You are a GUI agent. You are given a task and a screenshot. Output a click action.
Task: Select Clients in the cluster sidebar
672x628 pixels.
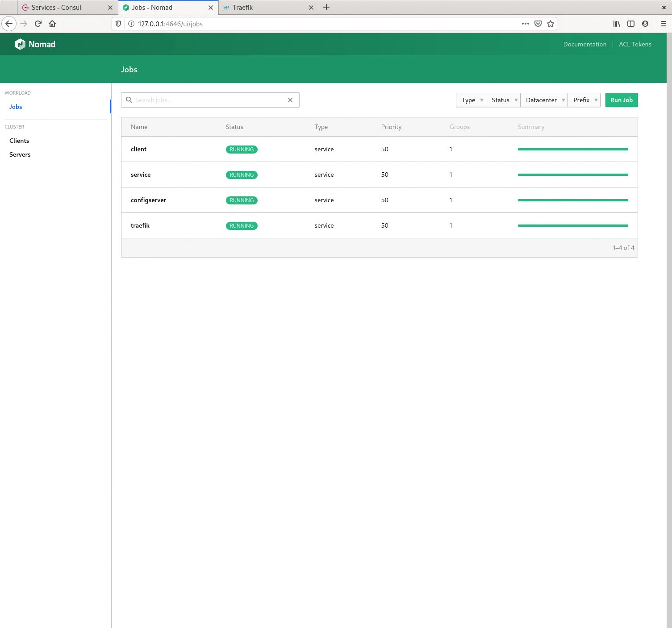pyautogui.click(x=19, y=141)
